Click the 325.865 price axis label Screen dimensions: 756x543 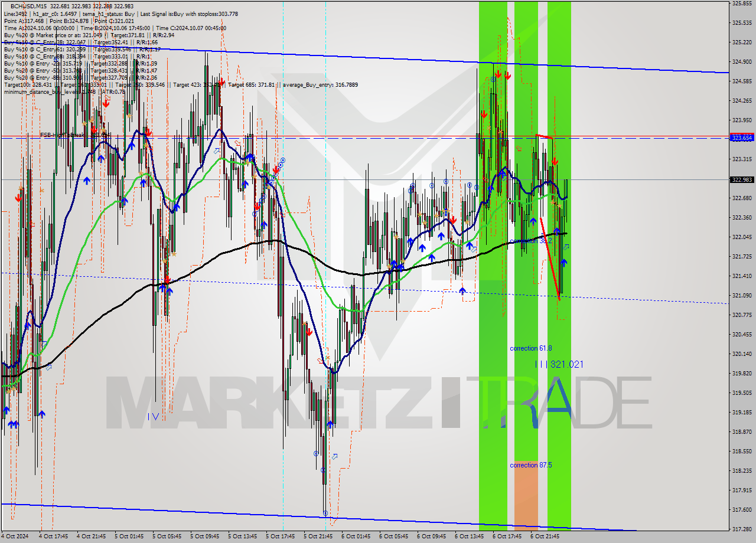coord(742,3)
